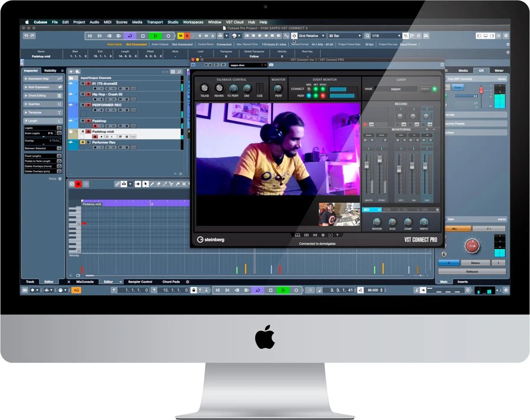Toggle the red global S solo button
Screen dimensions: 530x420
pos(187,36)
